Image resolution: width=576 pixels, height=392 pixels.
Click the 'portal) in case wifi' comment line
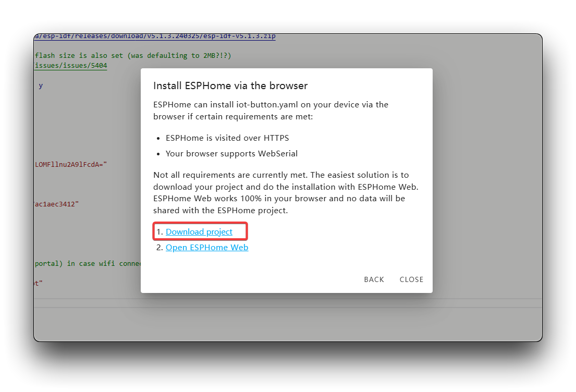(88, 264)
